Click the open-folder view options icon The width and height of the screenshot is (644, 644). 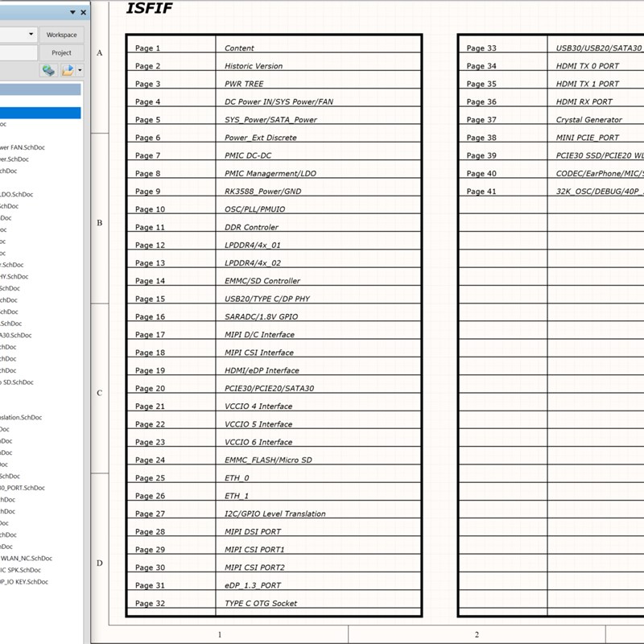(68, 70)
